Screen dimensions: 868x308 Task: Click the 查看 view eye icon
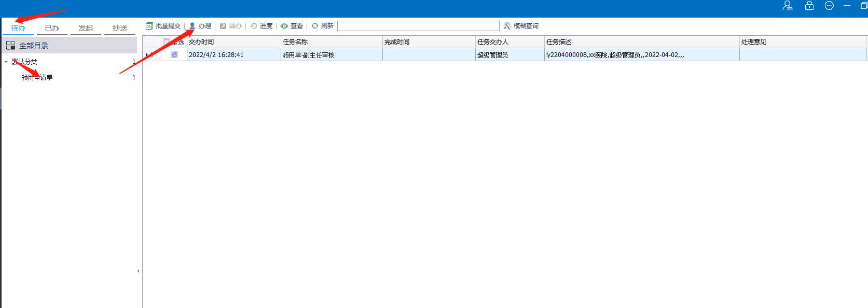284,26
